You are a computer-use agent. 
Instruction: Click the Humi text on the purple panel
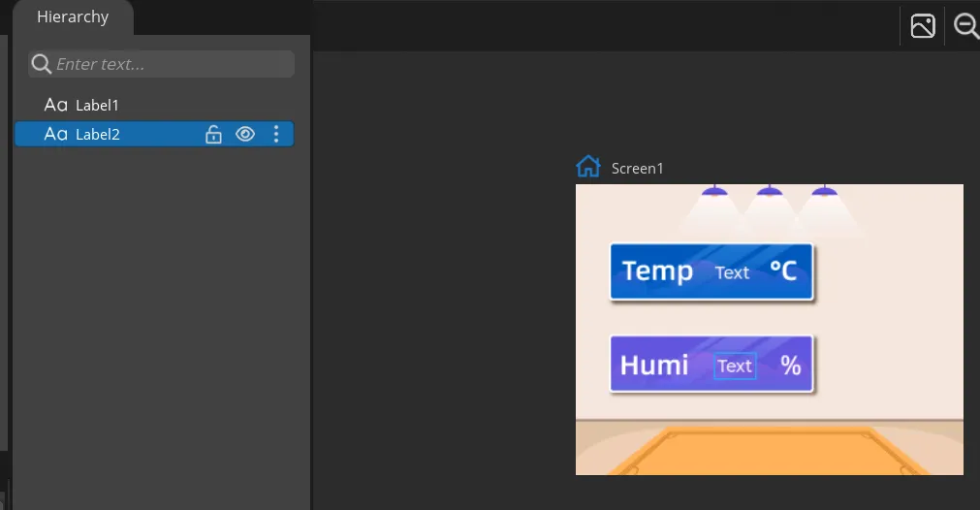pos(654,365)
